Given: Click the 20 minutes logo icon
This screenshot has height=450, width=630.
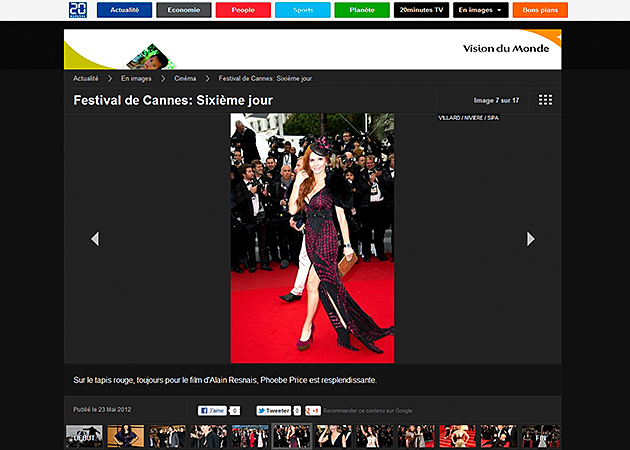Looking at the screenshot, I should click(78, 10).
